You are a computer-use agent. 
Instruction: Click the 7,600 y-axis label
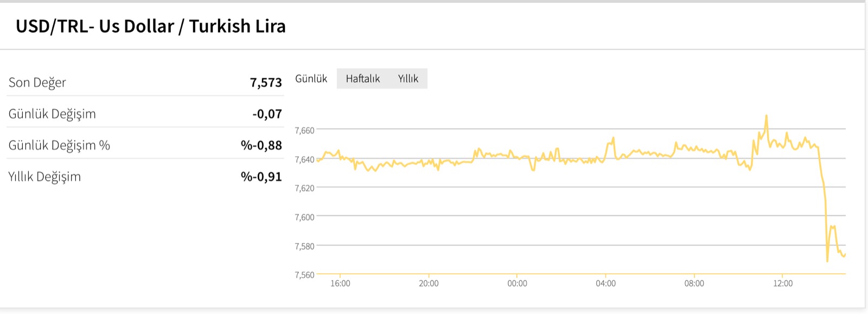(304, 217)
